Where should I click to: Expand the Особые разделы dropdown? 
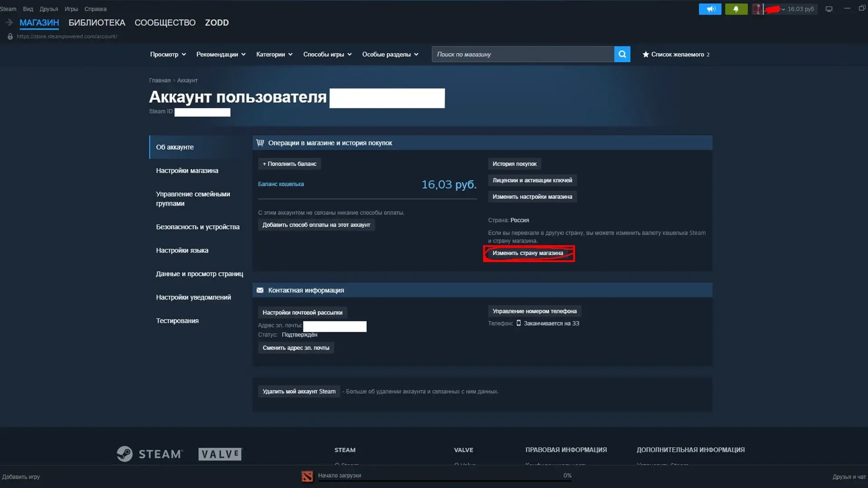click(390, 54)
